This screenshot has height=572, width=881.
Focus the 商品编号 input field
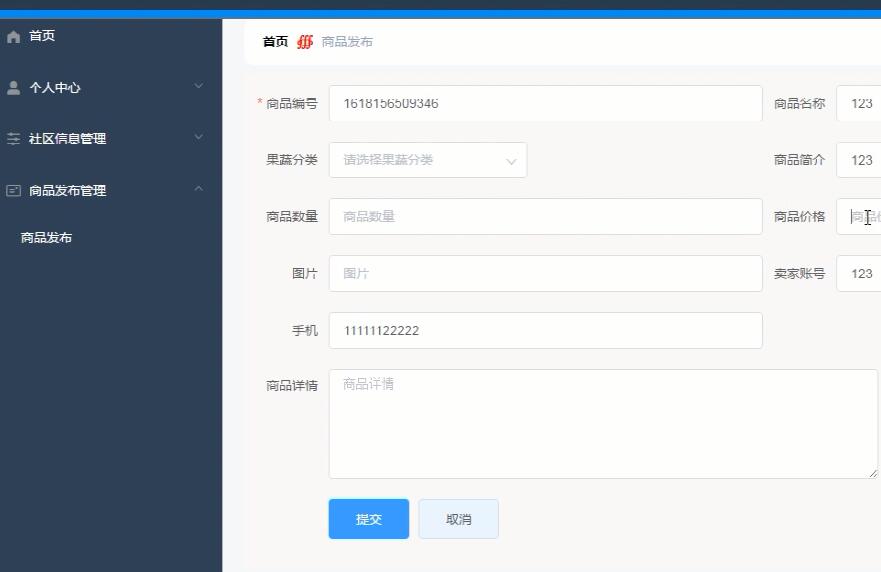pyautogui.click(x=546, y=103)
